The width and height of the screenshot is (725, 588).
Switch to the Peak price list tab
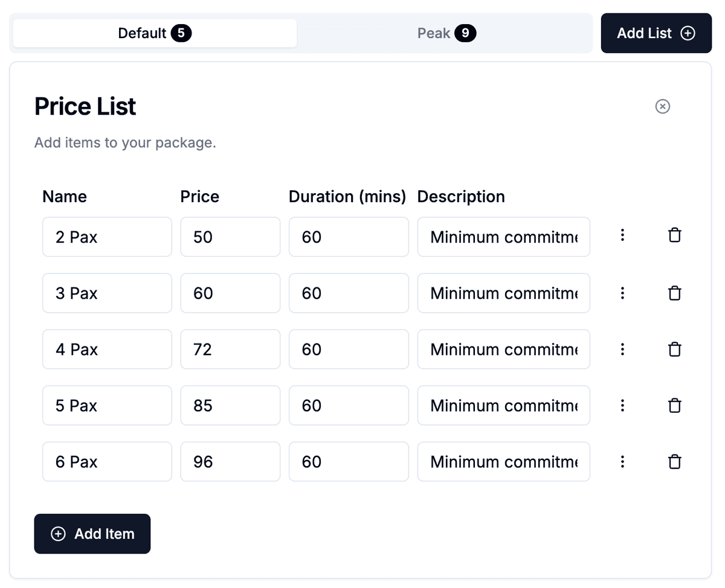(446, 33)
